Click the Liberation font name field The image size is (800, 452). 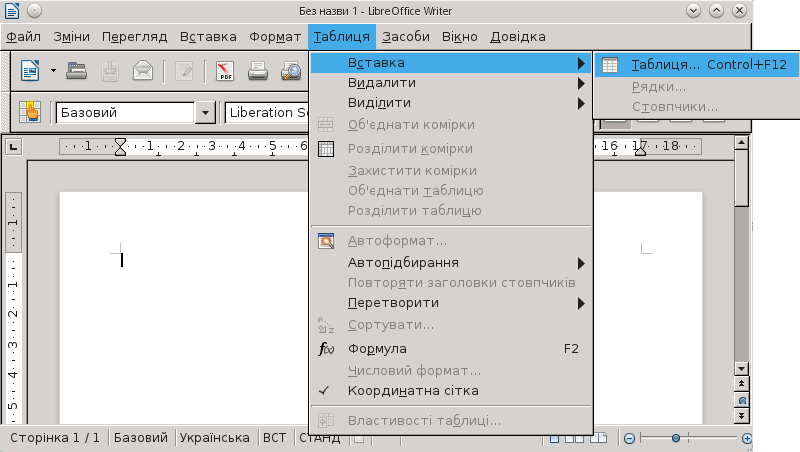[x=266, y=112]
